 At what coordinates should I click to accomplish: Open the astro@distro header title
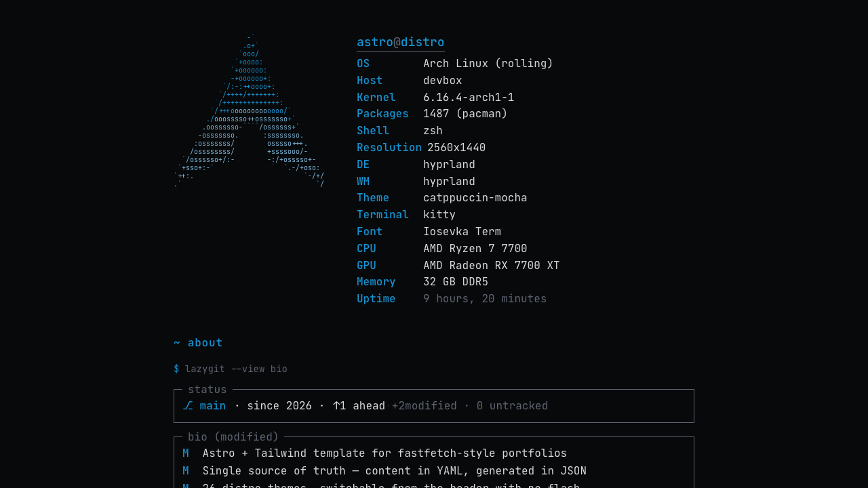point(401,42)
